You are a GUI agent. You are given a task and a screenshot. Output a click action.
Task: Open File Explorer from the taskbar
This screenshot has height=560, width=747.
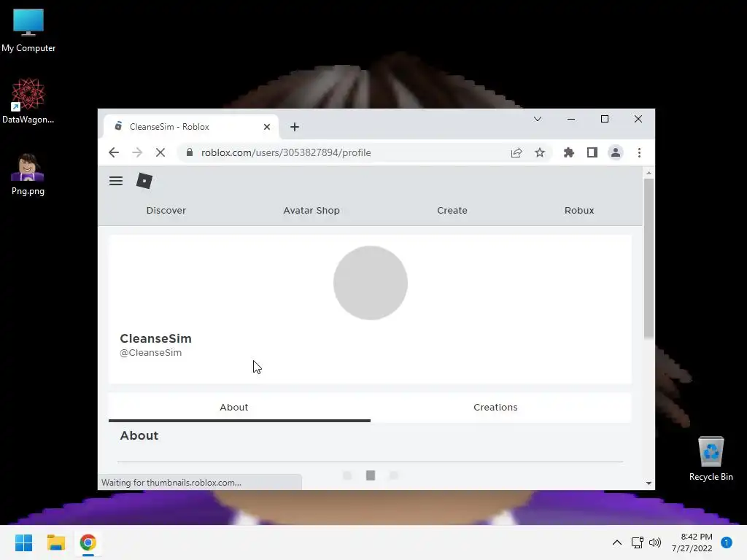[x=55, y=542]
